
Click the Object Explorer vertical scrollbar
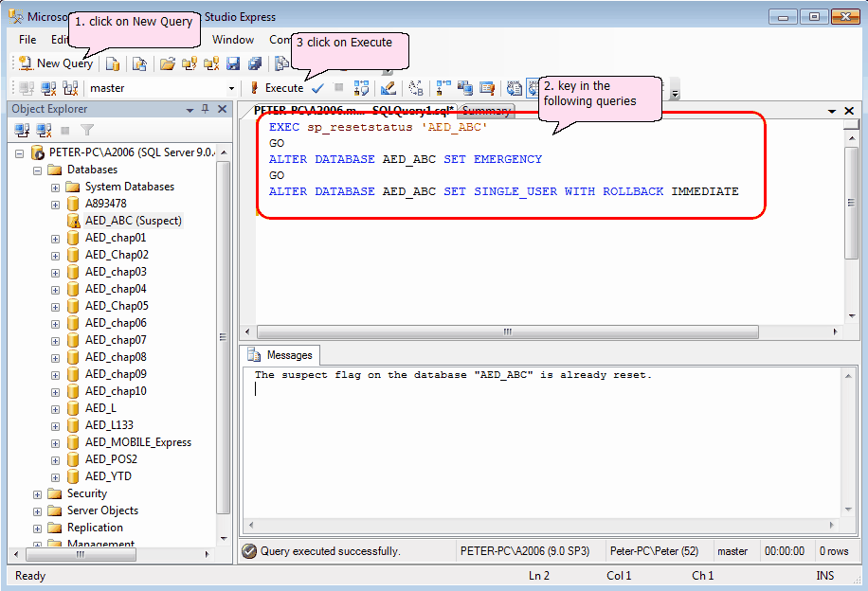[223, 337]
